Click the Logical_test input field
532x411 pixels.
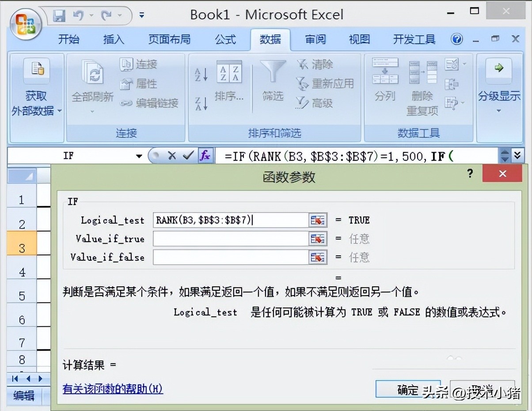coord(230,220)
